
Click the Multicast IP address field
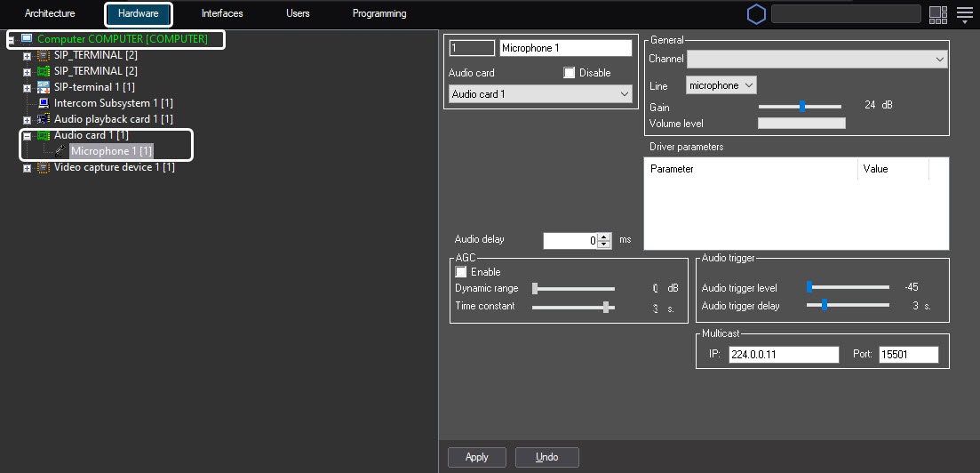[x=783, y=355]
